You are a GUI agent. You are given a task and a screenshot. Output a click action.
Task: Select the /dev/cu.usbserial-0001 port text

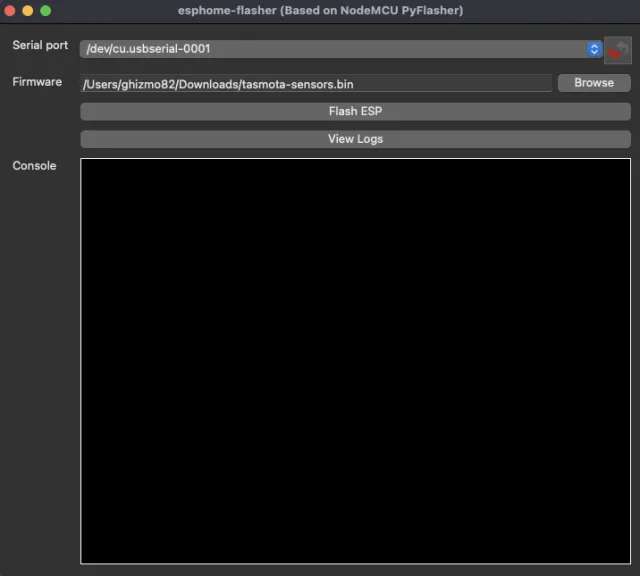(148, 49)
